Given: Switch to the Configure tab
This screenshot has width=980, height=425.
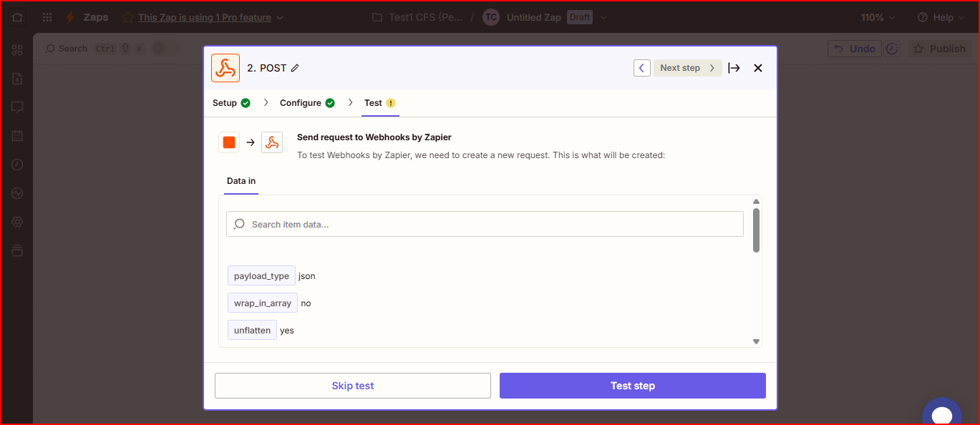Looking at the screenshot, I should point(307,103).
